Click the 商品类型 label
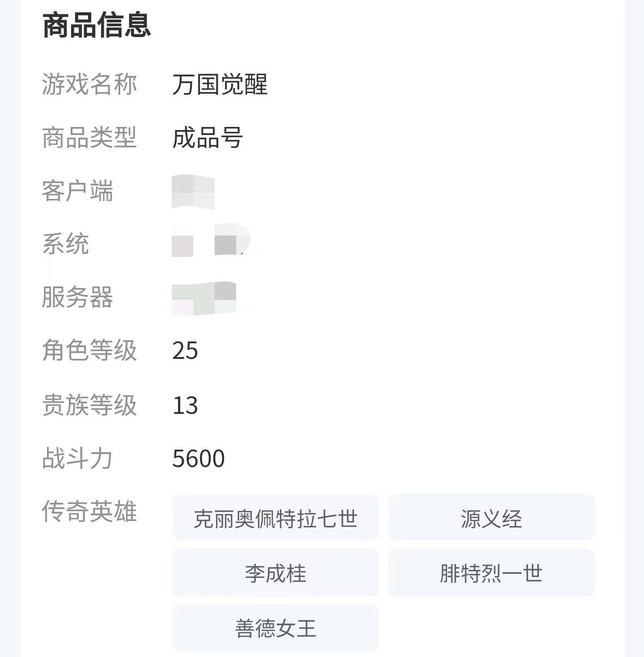Image resolution: width=644 pixels, height=657 pixels. tap(89, 137)
